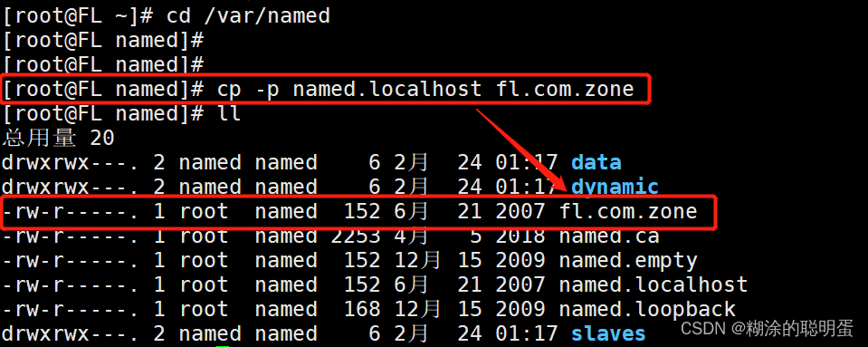Click the 总用量 20 total line
The height and width of the screenshot is (347, 868).
click(x=58, y=138)
